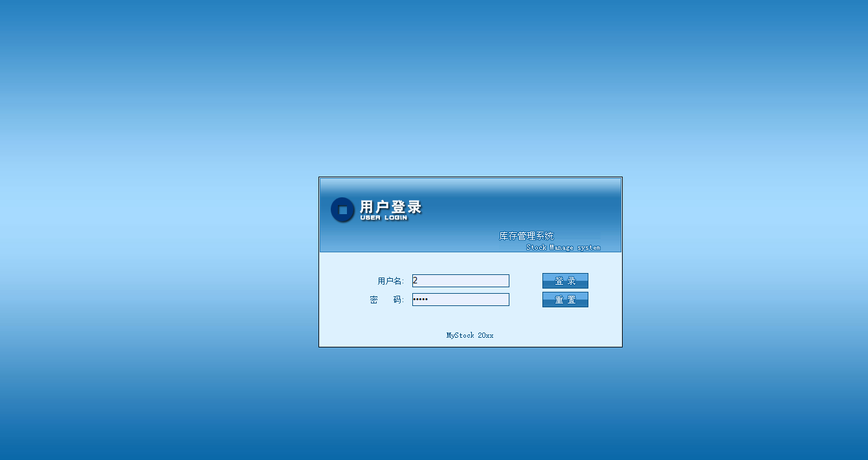868x460 pixels.
Task: Click the 用户名 field label text
Action: click(x=389, y=280)
